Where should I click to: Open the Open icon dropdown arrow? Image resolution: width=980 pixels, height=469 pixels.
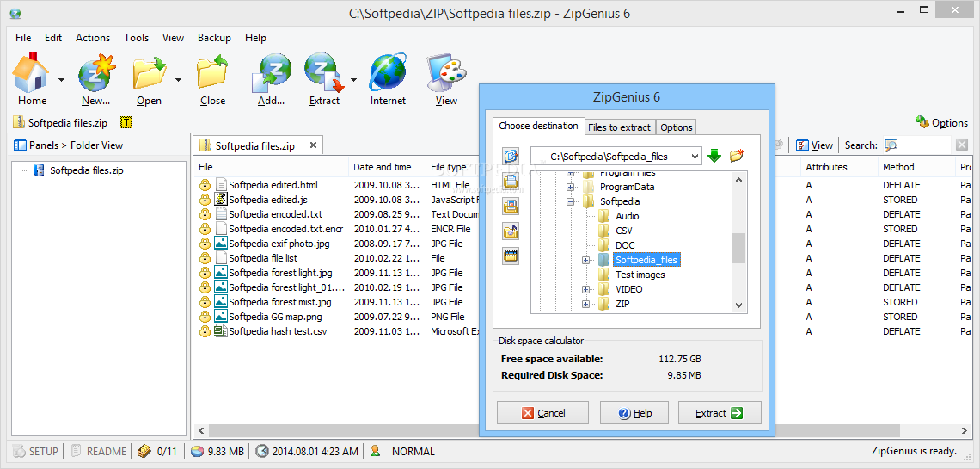pos(178,79)
